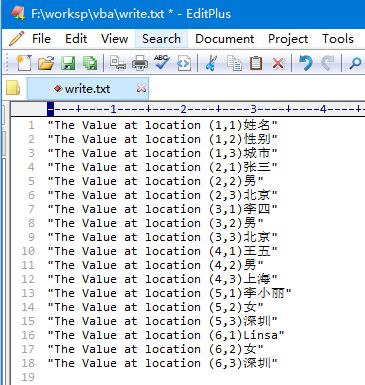Click the Open file folder icon
This screenshot has width=365, height=385.
pos(46,63)
